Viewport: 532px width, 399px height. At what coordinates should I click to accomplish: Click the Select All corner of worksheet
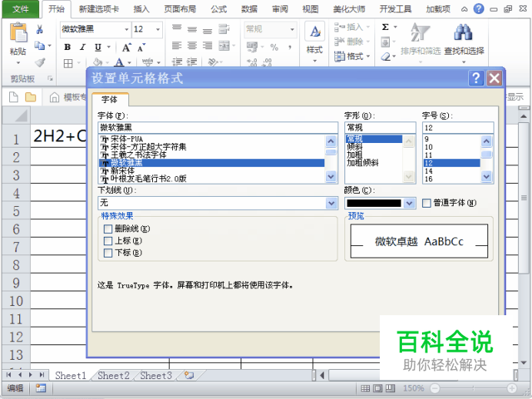(16, 115)
